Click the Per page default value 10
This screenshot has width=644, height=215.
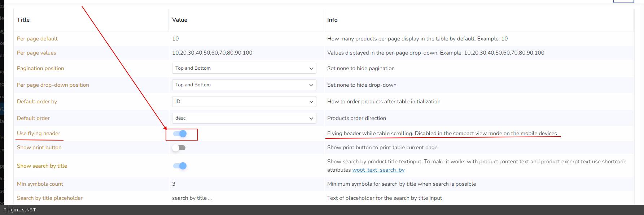click(175, 39)
